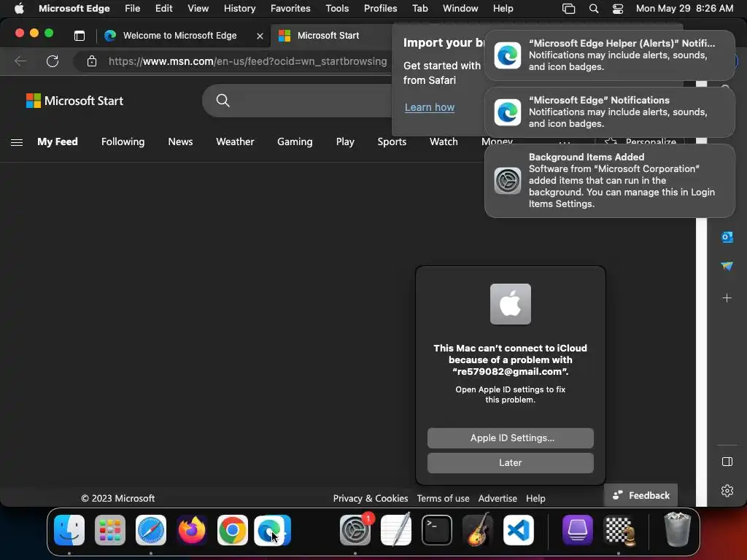
Task: Select the Watch navigation item
Action: point(444,142)
